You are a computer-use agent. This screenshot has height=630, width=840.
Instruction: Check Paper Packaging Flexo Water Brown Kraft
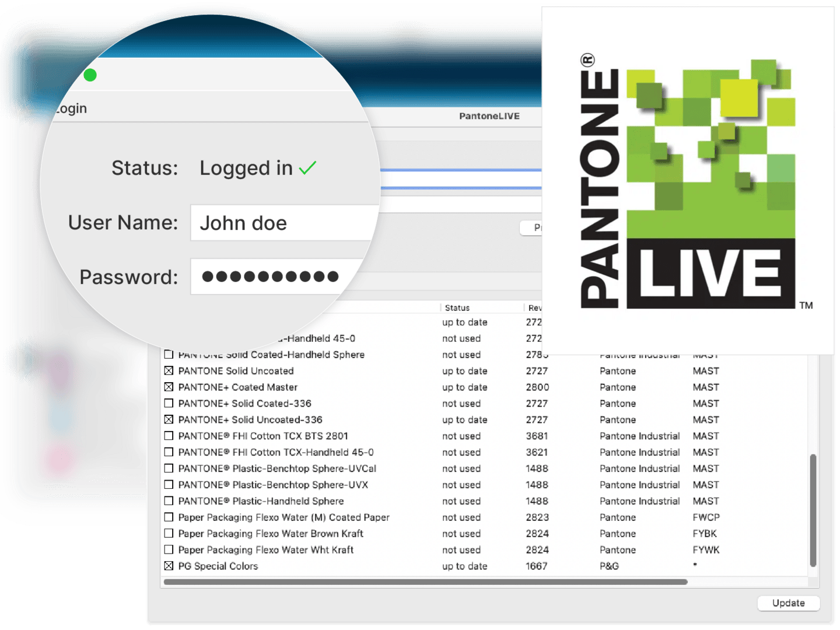pos(169,533)
